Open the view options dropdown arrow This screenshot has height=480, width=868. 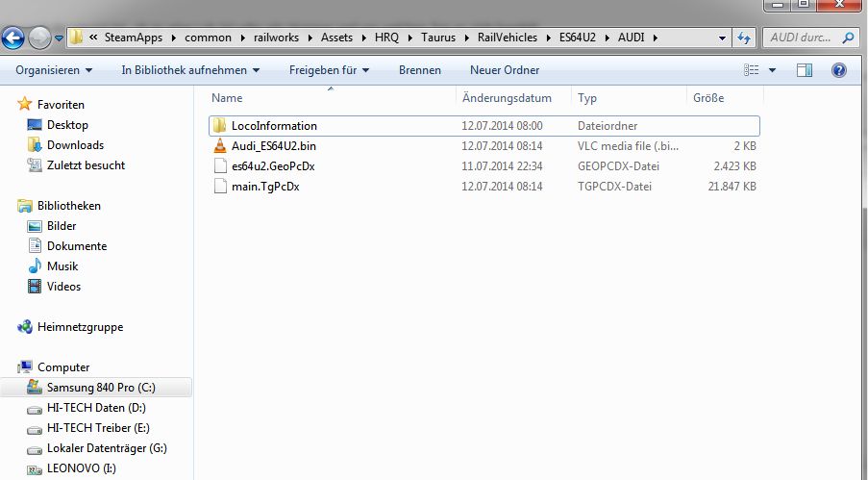tap(772, 70)
